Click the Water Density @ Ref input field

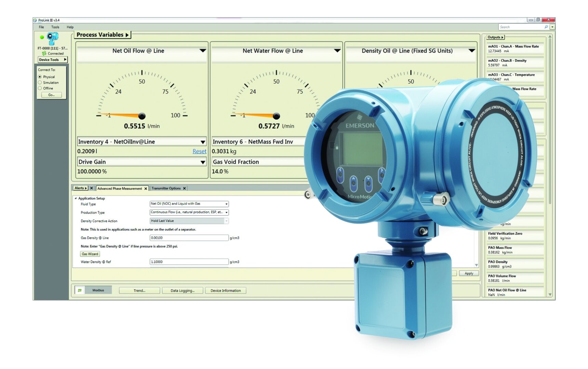(x=189, y=262)
